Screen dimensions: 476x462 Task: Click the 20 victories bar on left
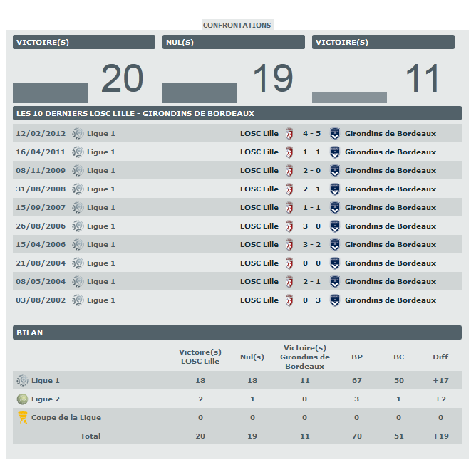click(x=50, y=93)
